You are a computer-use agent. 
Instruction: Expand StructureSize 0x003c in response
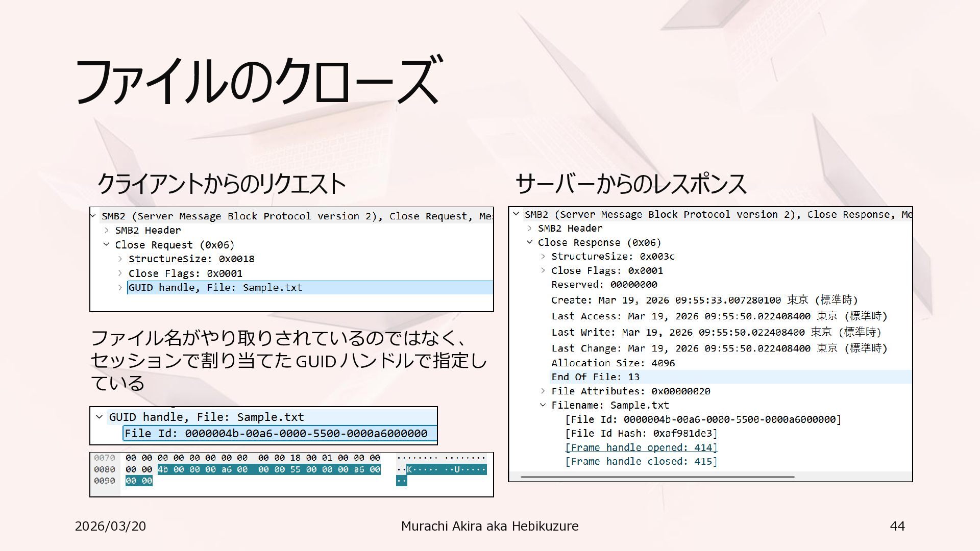543,257
